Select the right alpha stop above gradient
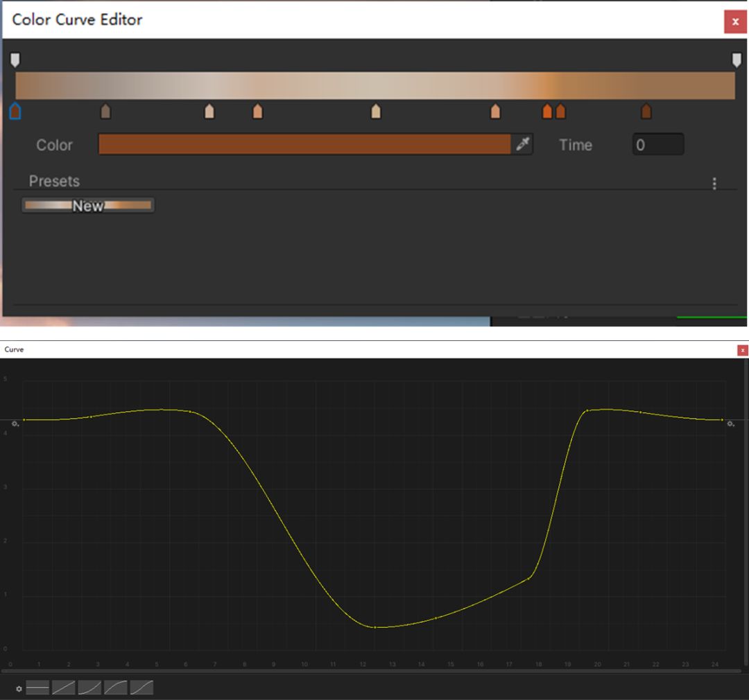The image size is (749, 700). tap(737, 60)
